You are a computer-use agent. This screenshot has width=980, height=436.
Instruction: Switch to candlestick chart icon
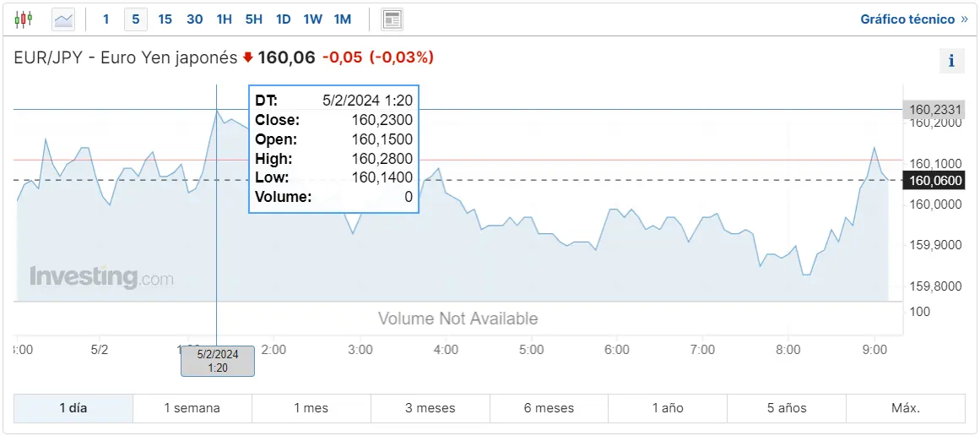(24, 19)
